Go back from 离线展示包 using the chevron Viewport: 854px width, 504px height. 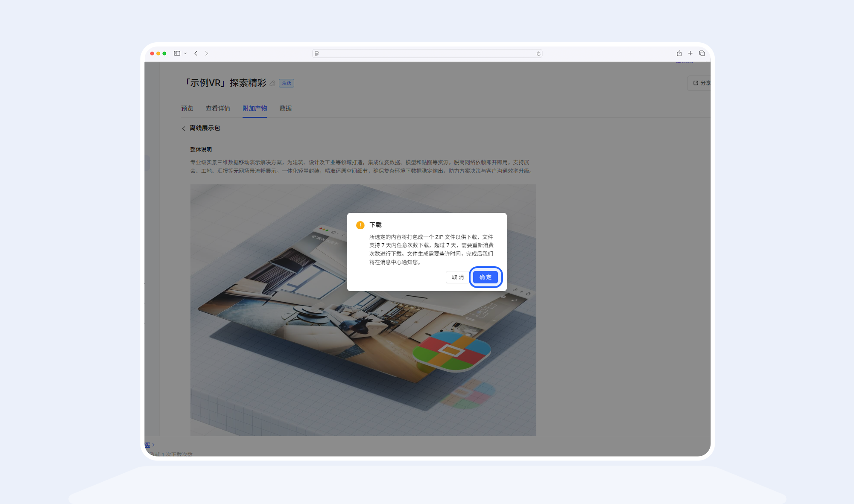(184, 128)
